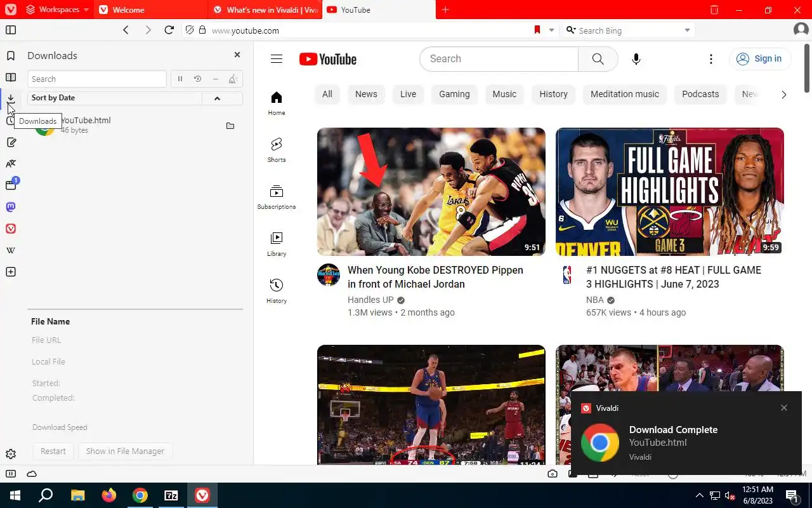
Task: Show more filter chips with right arrow
Action: click(783, 95)
